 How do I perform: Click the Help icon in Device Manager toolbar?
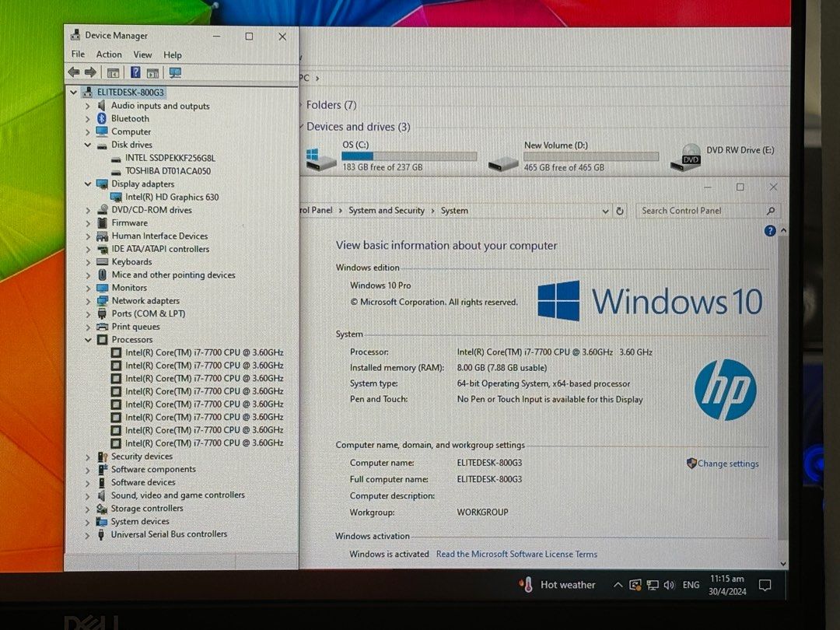tap(135, 72)
